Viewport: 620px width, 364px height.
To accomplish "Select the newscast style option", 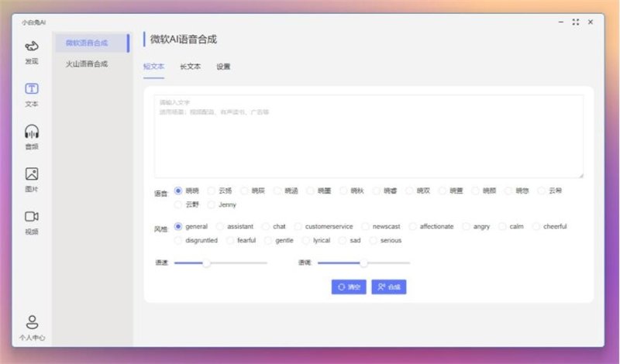I will pos(365,226).
